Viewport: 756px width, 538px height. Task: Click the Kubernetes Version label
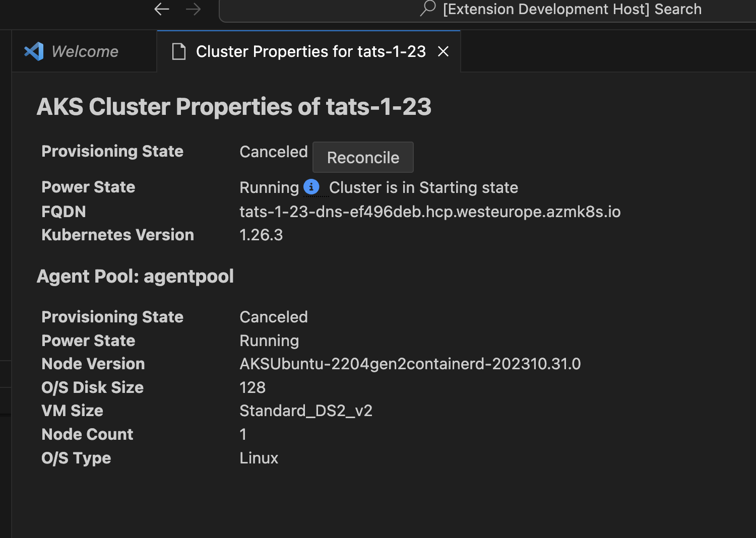coord(117,235)
